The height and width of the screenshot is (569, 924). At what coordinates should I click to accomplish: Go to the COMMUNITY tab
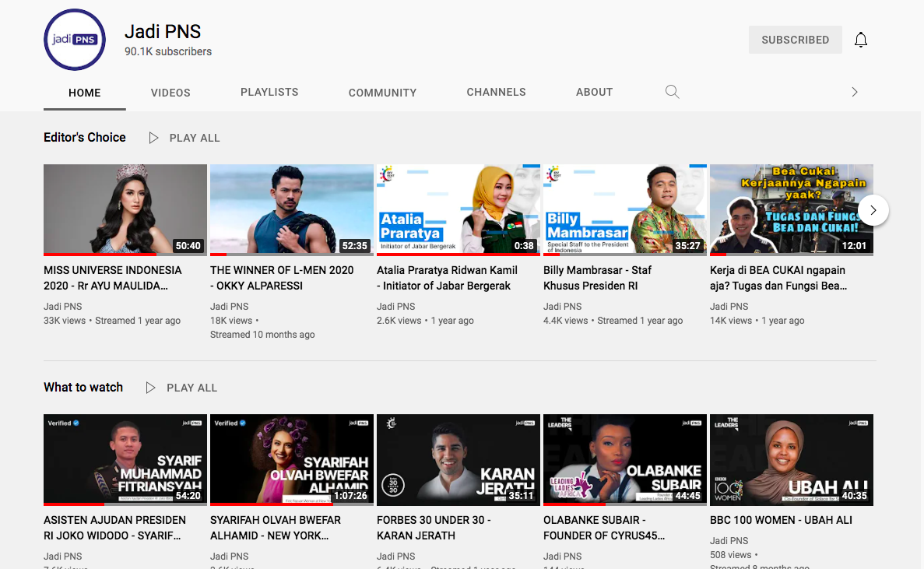(382, 93)
